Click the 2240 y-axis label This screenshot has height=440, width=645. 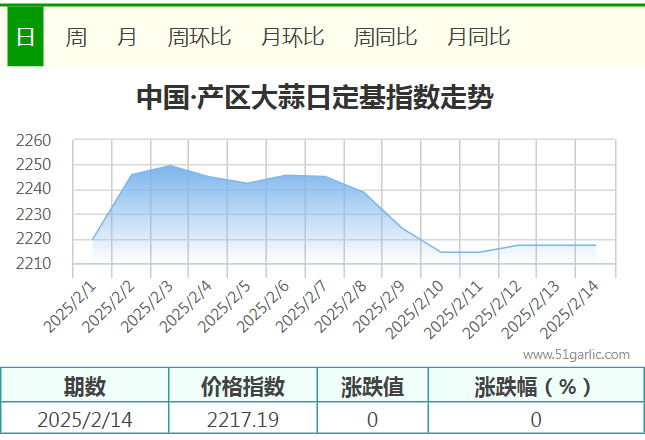33,189
